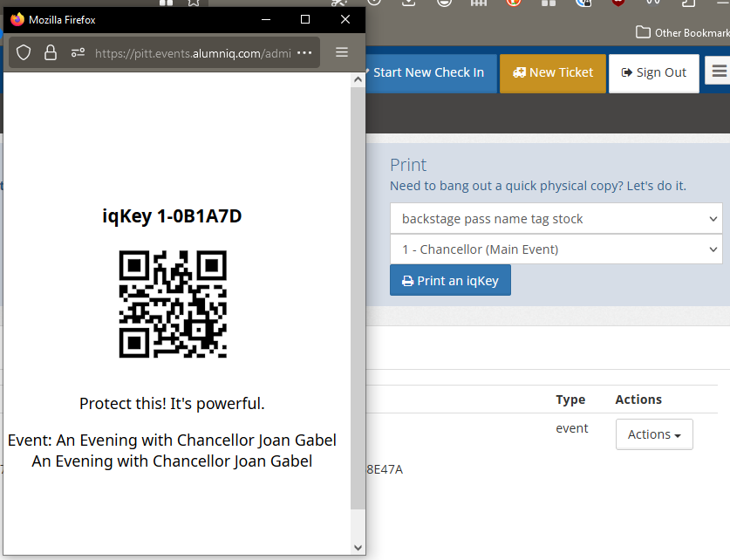730x560 pixels.
Task: Click 'Protect this! It's powerful.' text
Action: [x=172, y=404]
